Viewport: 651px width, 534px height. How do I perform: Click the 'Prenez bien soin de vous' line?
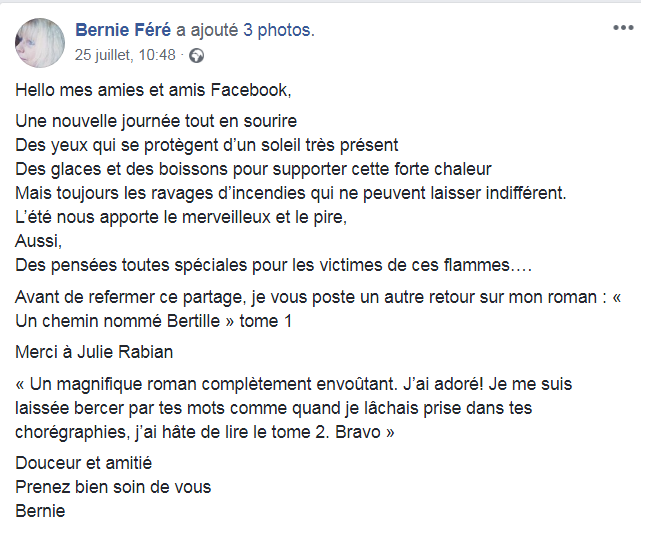click(113, 487)
